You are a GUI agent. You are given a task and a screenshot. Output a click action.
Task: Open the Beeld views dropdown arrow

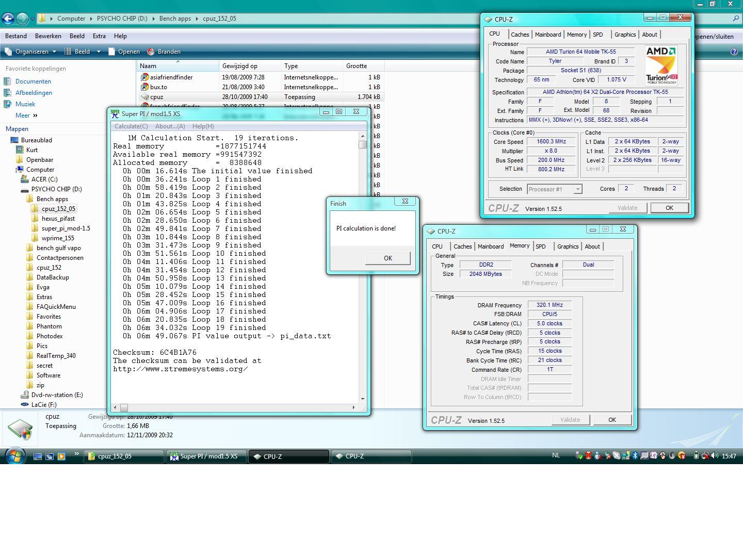[x=99, y=52]
